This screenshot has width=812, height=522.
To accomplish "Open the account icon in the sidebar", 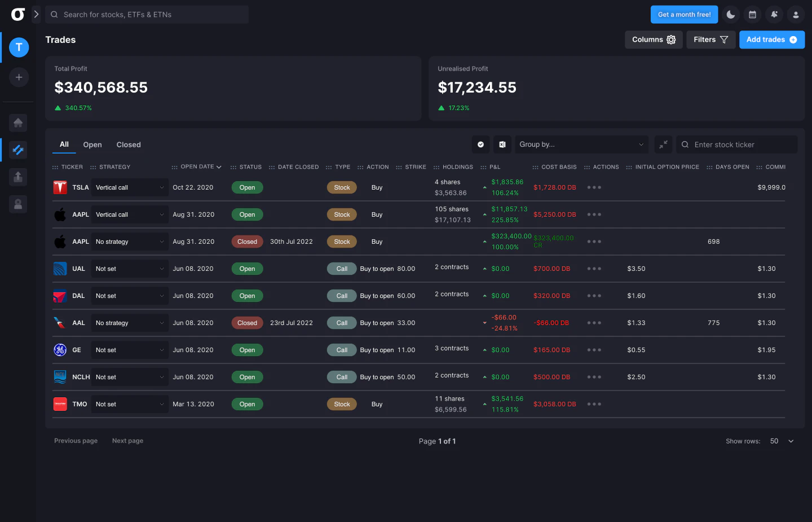I will pyautogui.click(x=18, y=204).
